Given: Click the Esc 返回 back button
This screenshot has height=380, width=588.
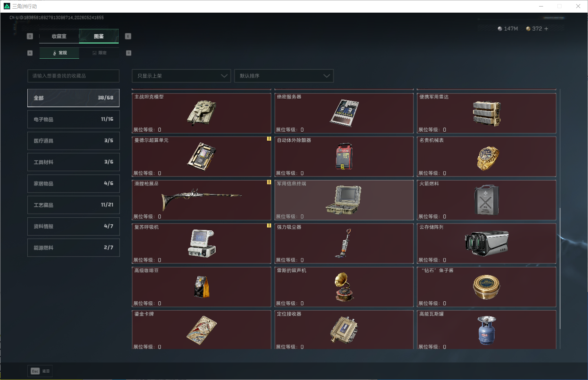Looking at the screenshot, I should click(40, 371).
